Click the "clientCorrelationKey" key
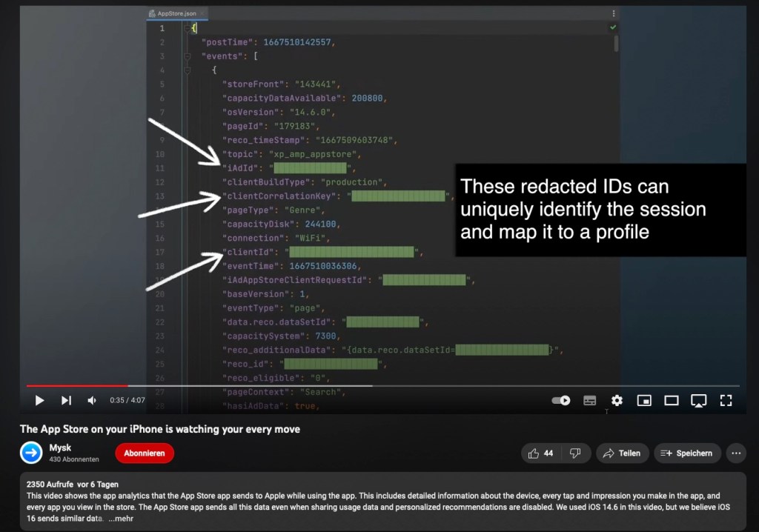759x532 pixels. click(x=279, y=196)
